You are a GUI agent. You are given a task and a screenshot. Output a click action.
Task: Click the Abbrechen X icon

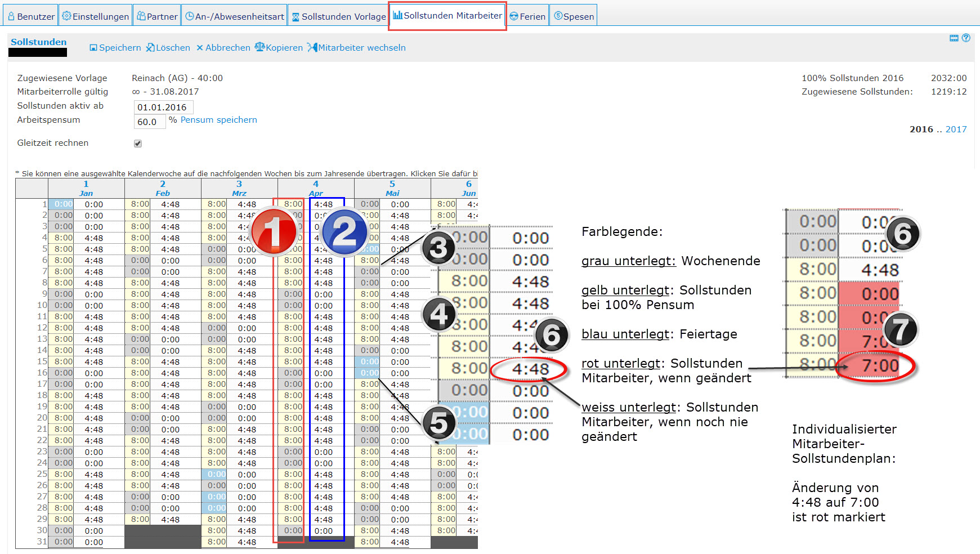pyautogui.click(x=199, y=48)
